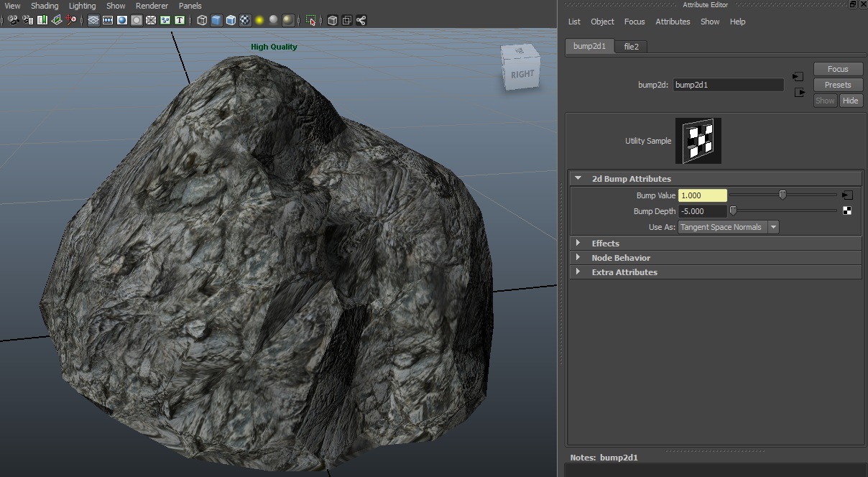Expand the Node Behavior section

(716, 258)
